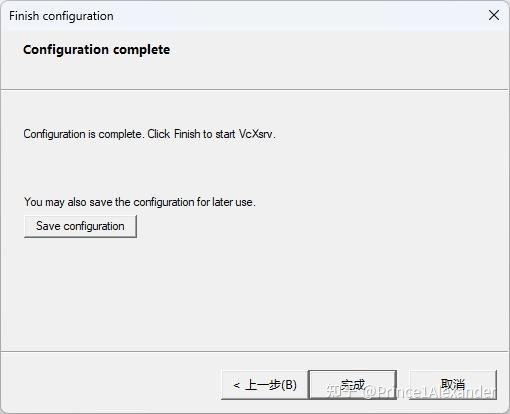Click the Finish configuration title bar text

(61, 16)
